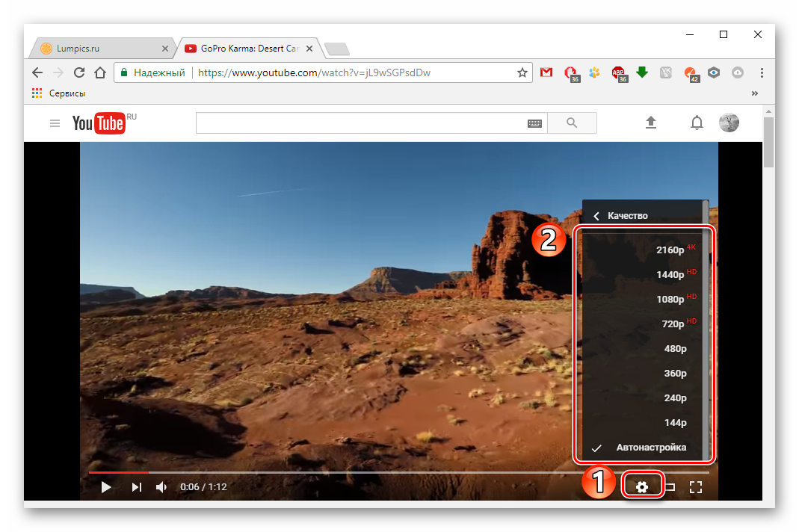Switch to the Lumpics.ru tab

click(101, 49)
